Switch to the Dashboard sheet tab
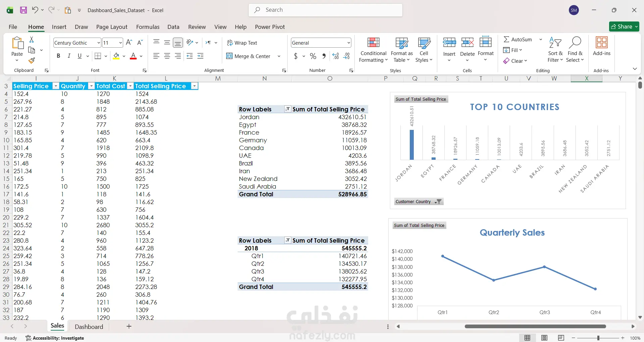The width and height of the screenshot is (644, 342). click(x=89, y=327)
